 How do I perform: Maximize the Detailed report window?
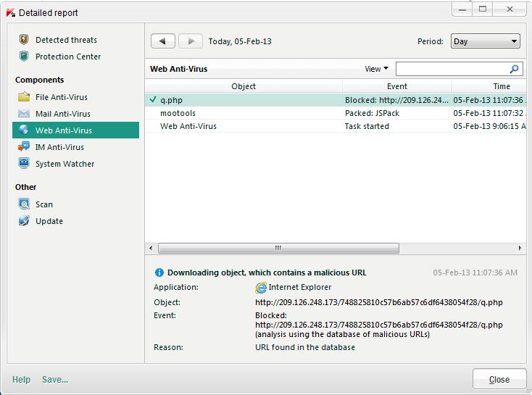pos(483,9)
